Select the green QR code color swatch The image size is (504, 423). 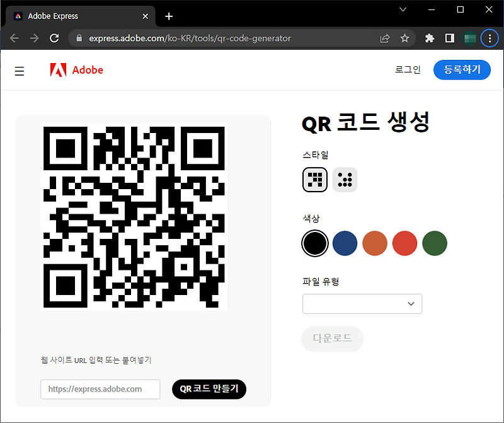pos(435,243)
